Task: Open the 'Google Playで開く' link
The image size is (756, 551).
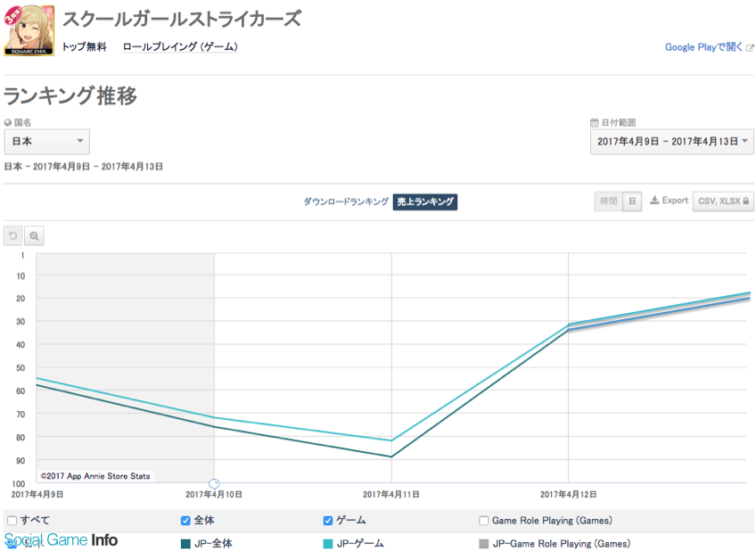Action: point(703,47)
